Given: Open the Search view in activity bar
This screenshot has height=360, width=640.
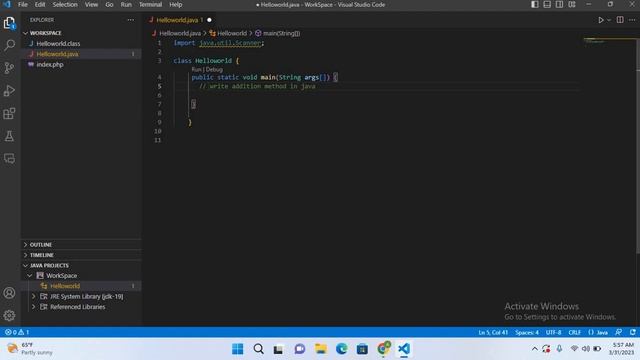Looking at the screenshot, I should [9, 45].
